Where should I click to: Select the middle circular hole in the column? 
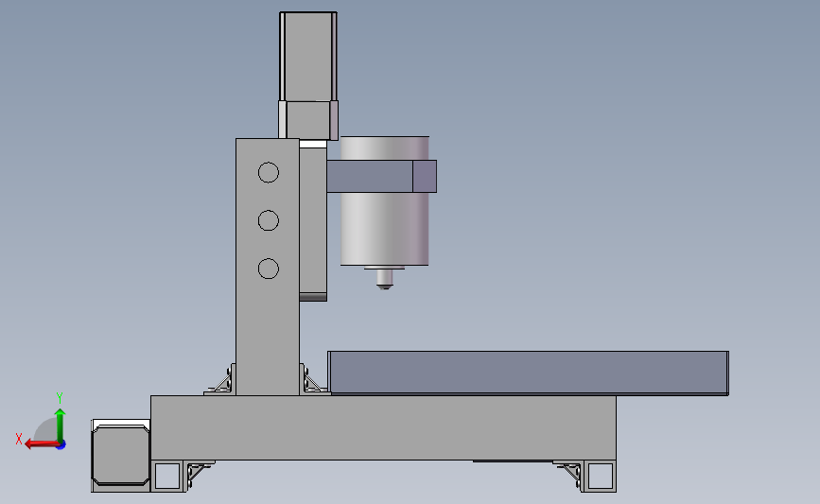pyautogui.click(x=269, y=220)
